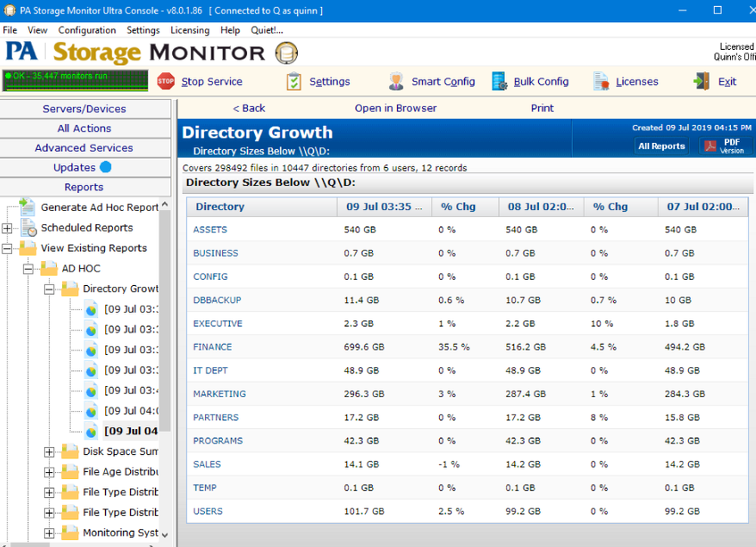Collapse the AD HOC tree node
The image size is (756, 547).
(x=29, y=269)
